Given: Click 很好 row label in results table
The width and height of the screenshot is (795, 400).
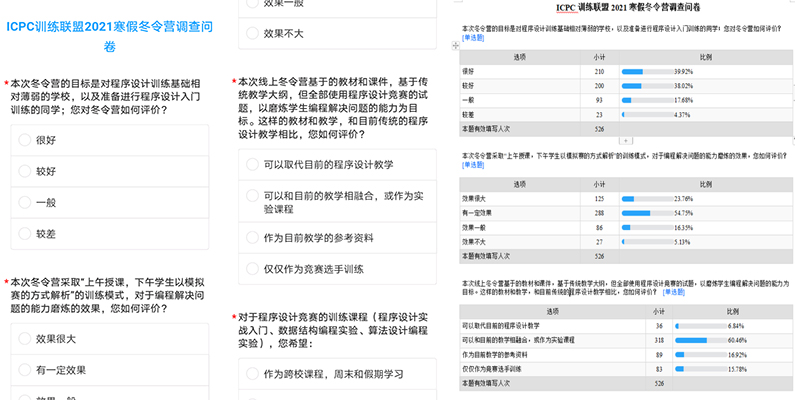Looking at the screenshot, I should pyautogui.click(x=467, y=71).
